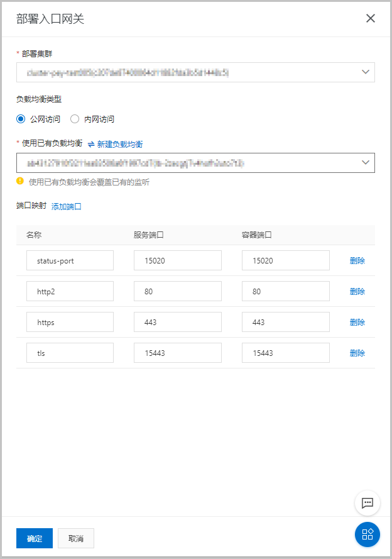392x559 pixels.
Task: Click the yellow warning icon
Action: point(20,181)
